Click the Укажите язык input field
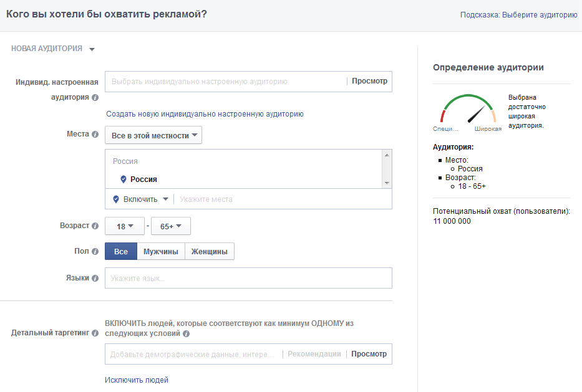582x392 pixels. 248,279
